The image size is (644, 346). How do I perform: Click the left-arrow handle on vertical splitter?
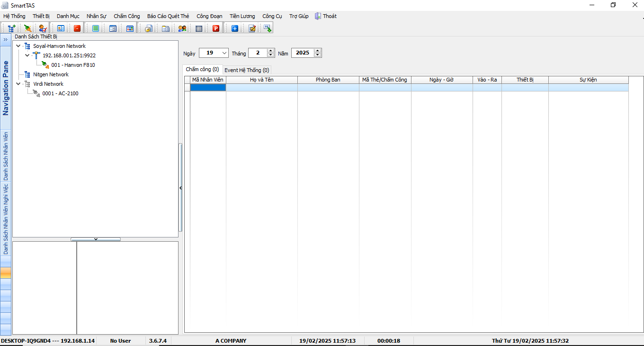[x=180, y=188]
